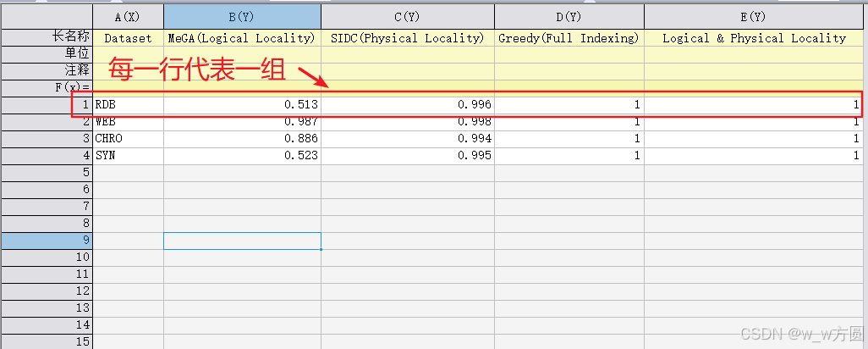Select column D value in SYN row
The image size is (868, 349).
pos(569,156)
